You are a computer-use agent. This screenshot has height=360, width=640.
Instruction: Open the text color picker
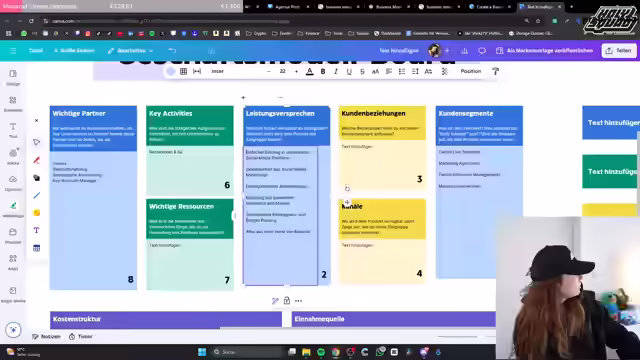(310, 71)
